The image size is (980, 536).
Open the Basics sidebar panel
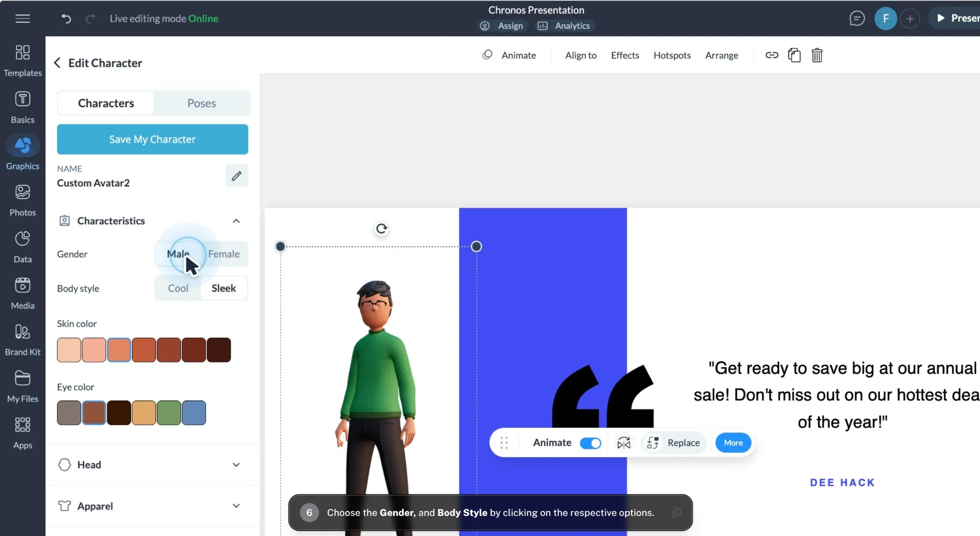[x=22, y=107]
